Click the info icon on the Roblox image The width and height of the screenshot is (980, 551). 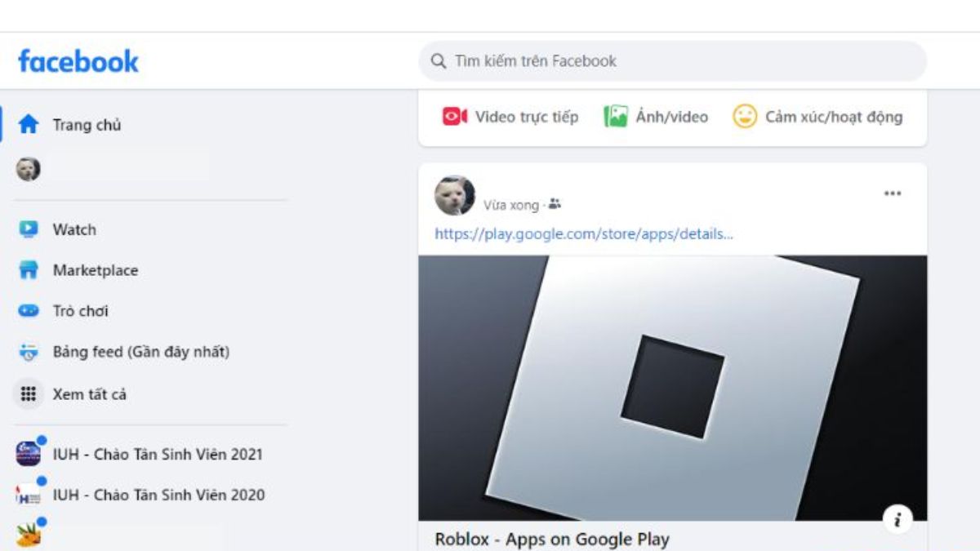pyautogui.click(x=898, y=518)
